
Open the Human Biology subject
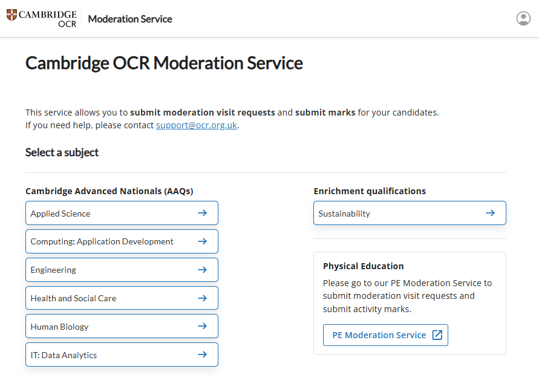click(59, 327)
